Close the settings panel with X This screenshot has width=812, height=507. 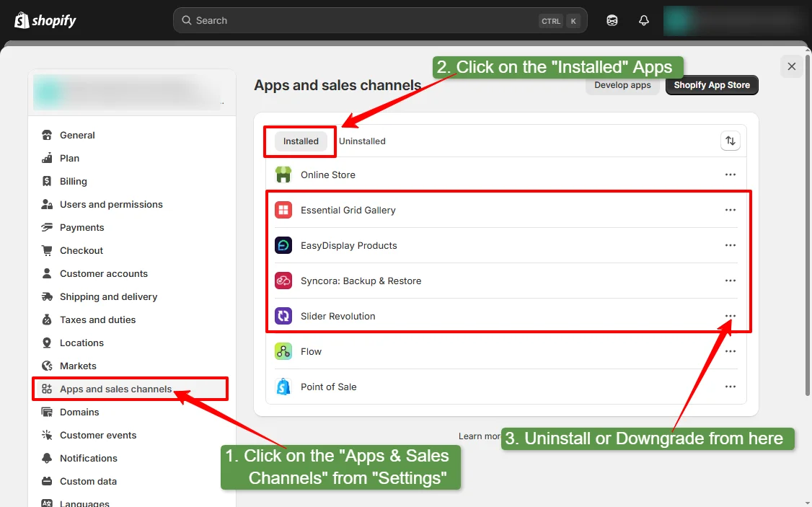(791, 66)
